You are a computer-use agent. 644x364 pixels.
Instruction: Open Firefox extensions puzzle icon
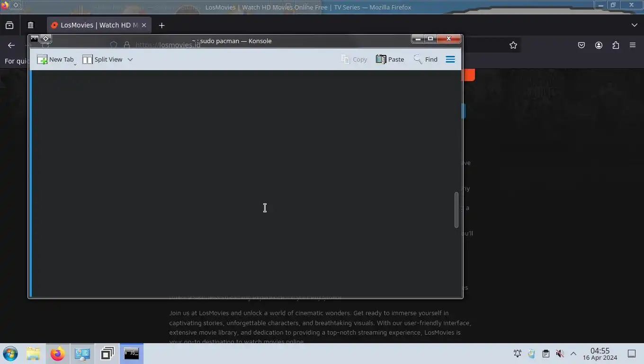tap(616, 45)
